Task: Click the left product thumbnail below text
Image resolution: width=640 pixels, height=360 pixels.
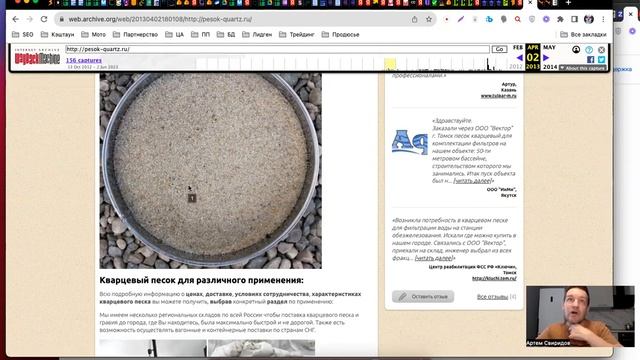Action: coord(153,348)
